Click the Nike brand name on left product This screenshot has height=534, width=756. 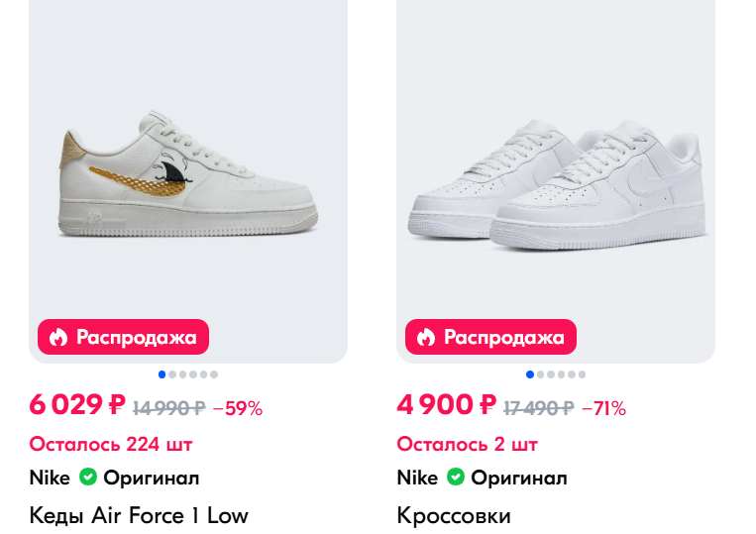(x=50, y=478)
